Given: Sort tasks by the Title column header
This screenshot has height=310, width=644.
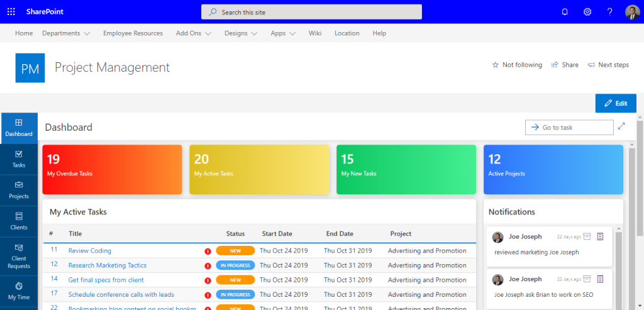Looking at the screenshot, I should point(75,234).
